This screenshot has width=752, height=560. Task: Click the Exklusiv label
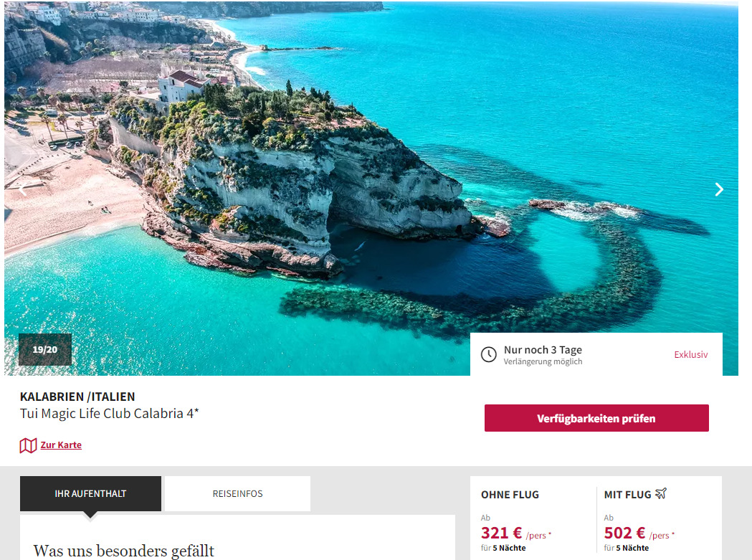pos(690,355)
